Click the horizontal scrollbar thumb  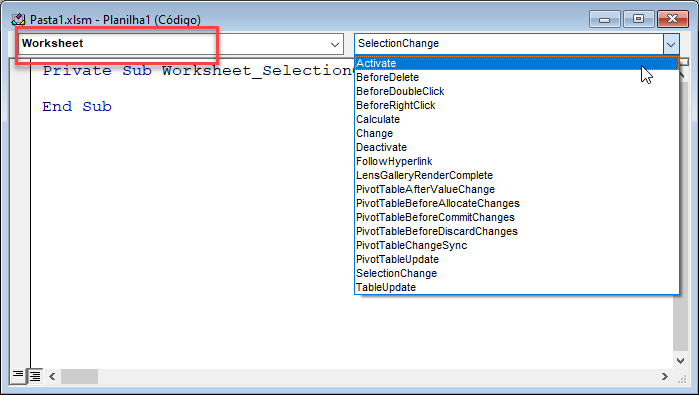pyautogui.click(x=79, y=377)
